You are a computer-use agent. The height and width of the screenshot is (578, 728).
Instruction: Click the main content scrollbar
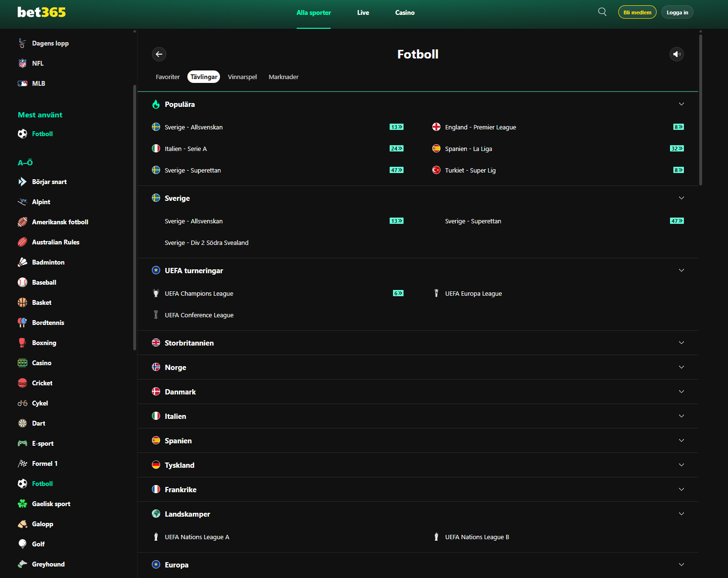701,110
